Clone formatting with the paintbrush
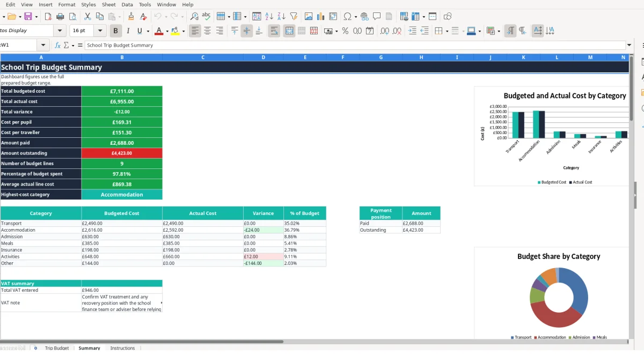The image size is (644, 362). pos(131,17)
